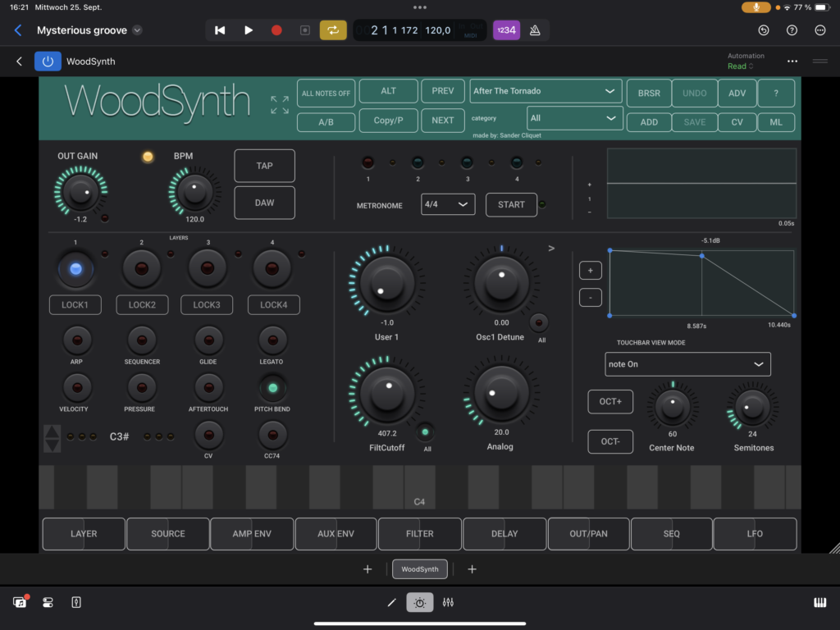Tap tempo with the TAP button
This screenshot has height=630, width=840.
click(x=264, y=166)
